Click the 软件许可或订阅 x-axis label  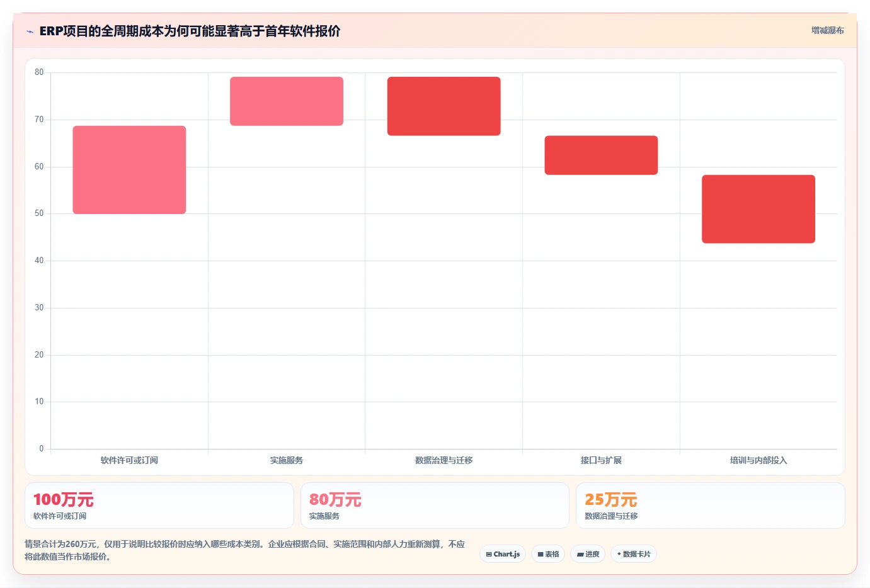click(129, 461)
